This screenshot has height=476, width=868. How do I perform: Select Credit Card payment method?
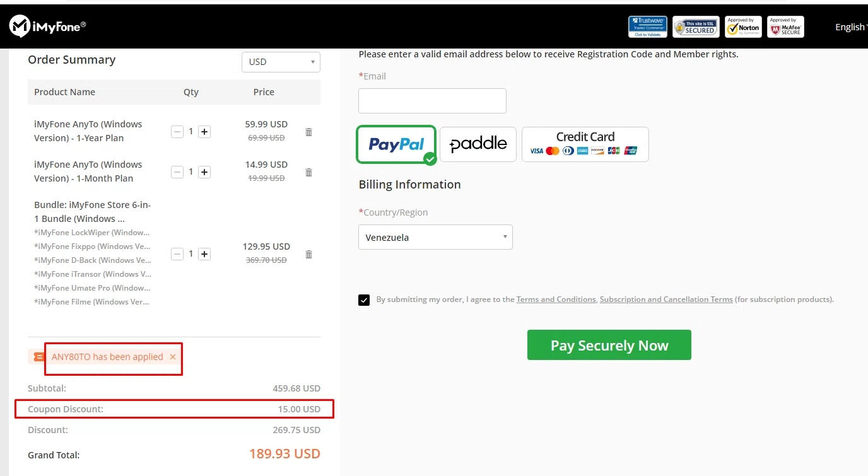point(585,144)
